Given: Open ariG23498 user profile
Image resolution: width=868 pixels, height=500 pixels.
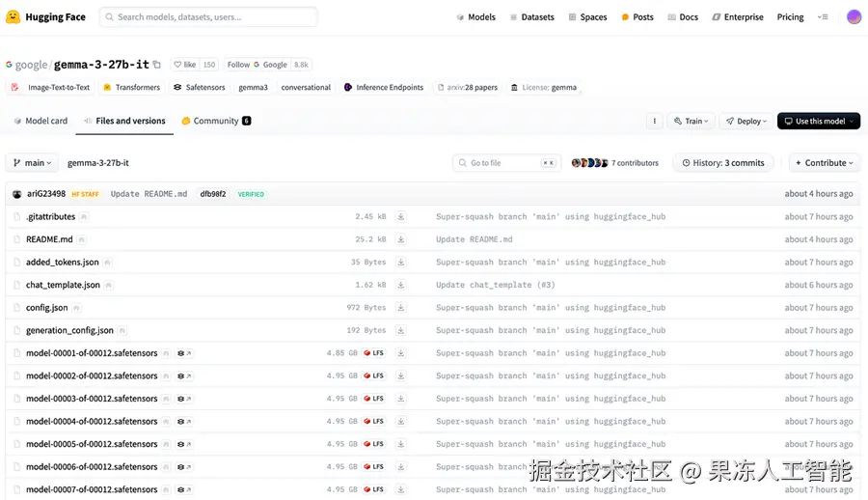Looking at the screenshot, I should point(46,194).
